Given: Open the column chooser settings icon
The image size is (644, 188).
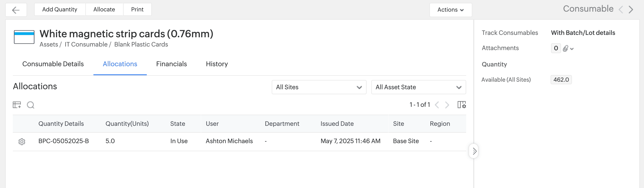Looking at the screenshot, I should (x=461, y=105).
